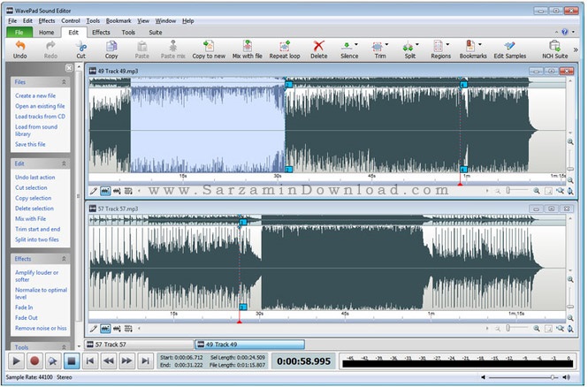Screen dimensions: 588x387
Task: Open the Edit Samples tool
Action: point(510,45)
